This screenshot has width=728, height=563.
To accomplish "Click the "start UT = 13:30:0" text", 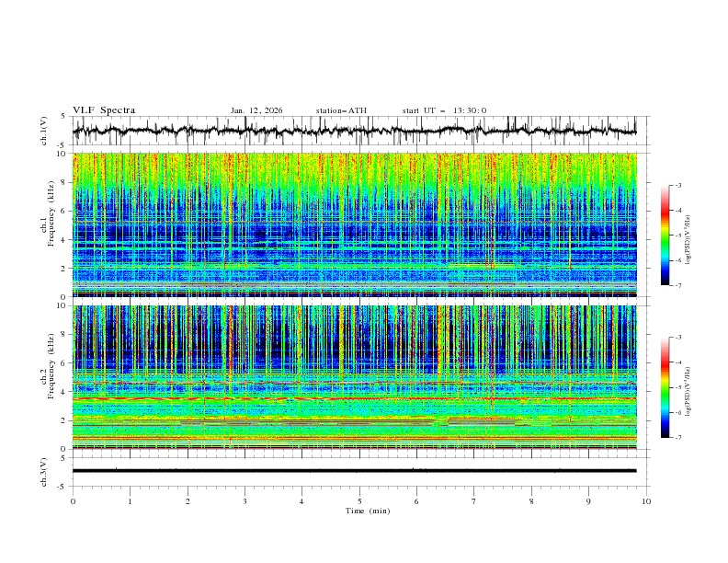I will coord(444,110).
